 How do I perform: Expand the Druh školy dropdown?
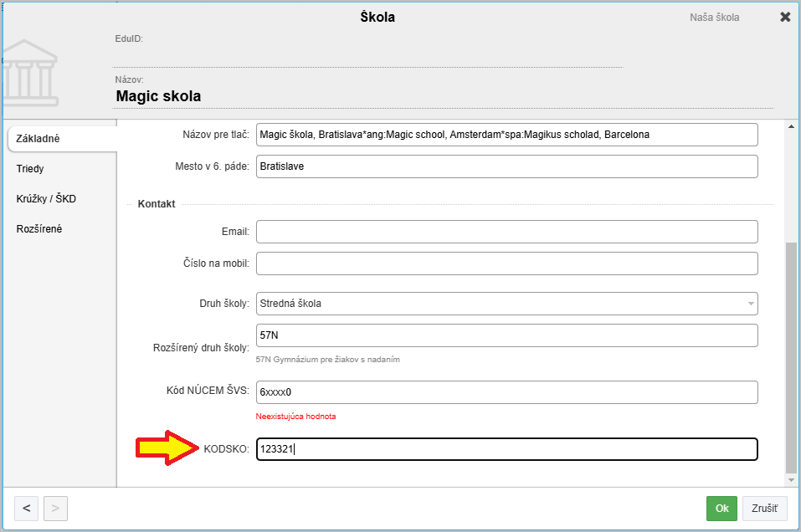click(751, 304)
